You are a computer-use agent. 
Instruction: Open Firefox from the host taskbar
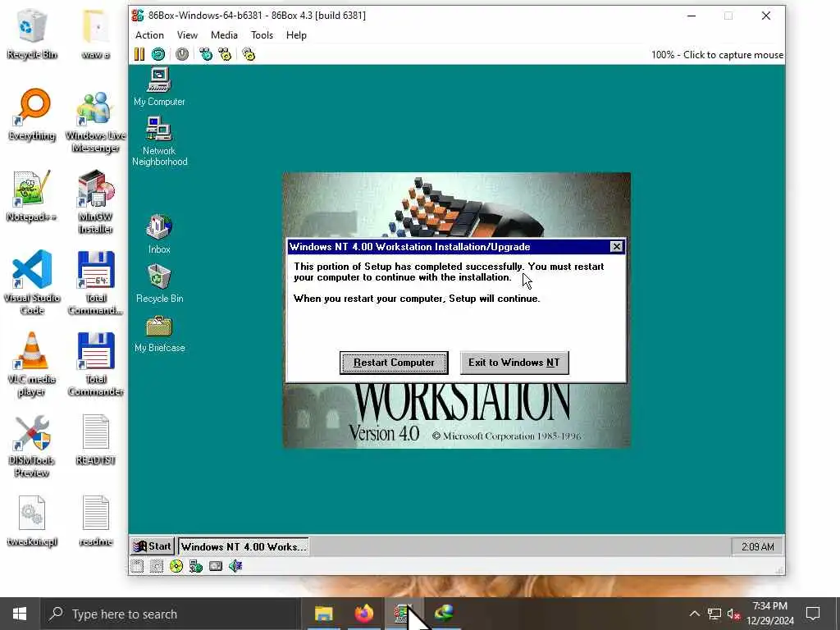pos(364,614)
